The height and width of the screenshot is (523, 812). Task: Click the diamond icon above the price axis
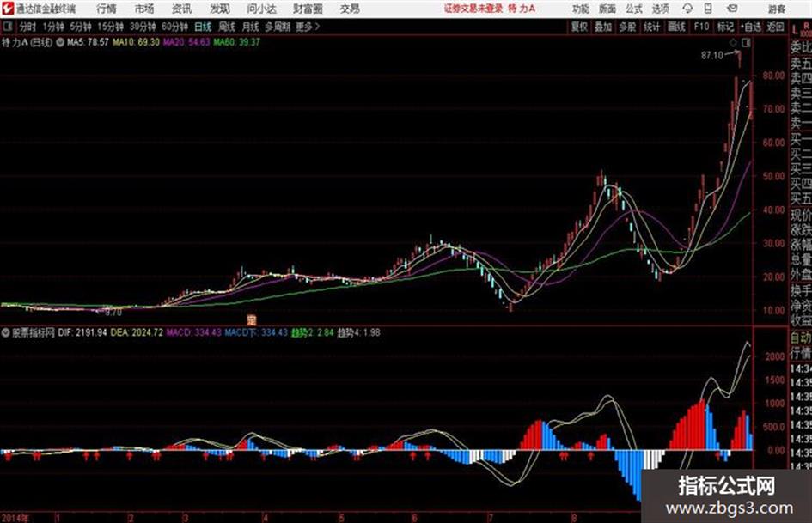click(x=733, y=43)
